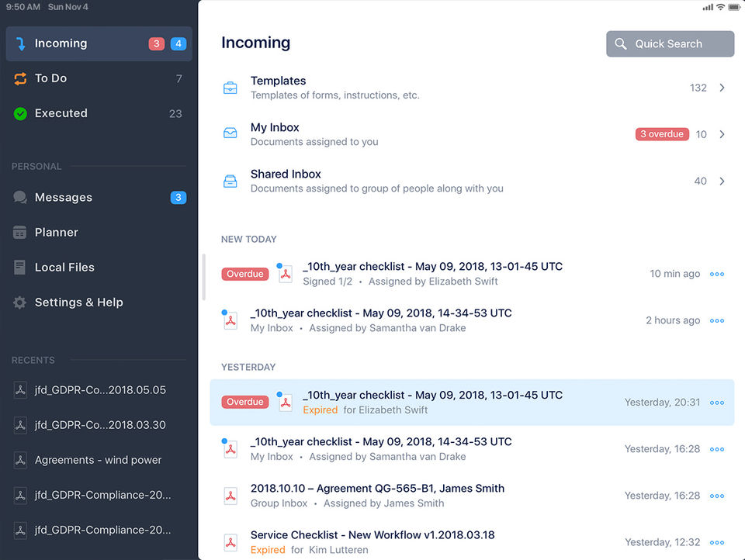Go to Messages in sidebar
Viewport: 745px width, 560px height.
[99, 197]
